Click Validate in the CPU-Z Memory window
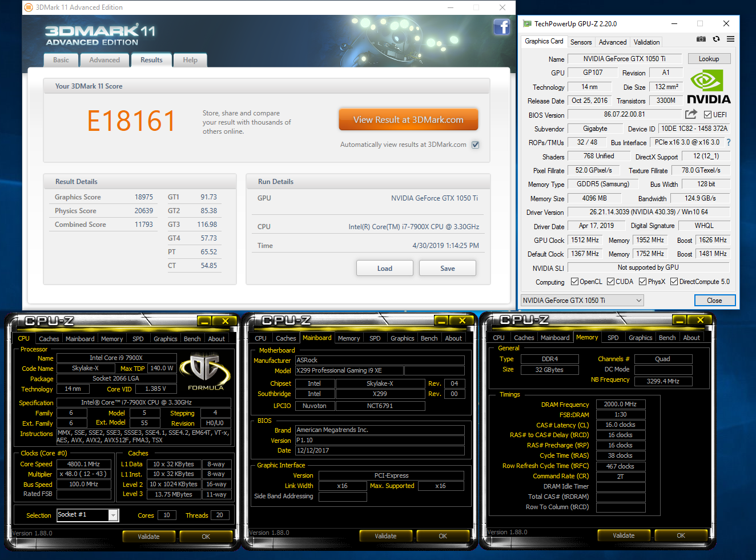The image size is (756, 560). coord(624,535)
